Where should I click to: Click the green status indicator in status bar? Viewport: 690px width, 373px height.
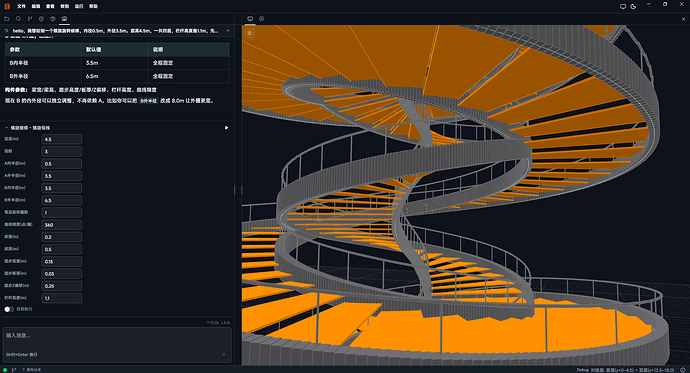pyautogui.click(x=5, y=370)
